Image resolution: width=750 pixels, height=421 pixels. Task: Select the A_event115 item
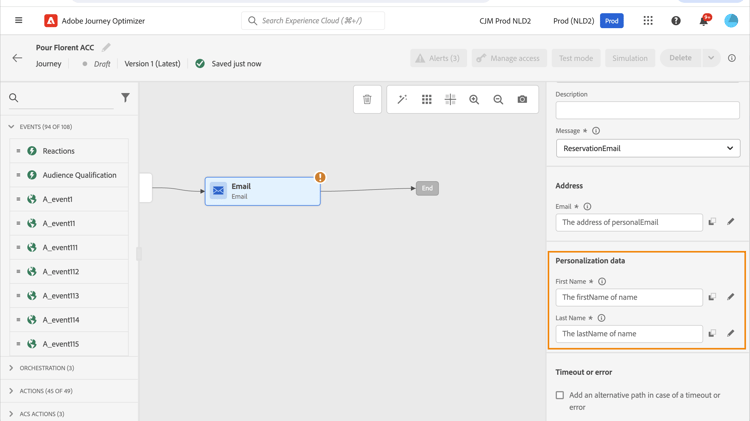pos(69,344)
